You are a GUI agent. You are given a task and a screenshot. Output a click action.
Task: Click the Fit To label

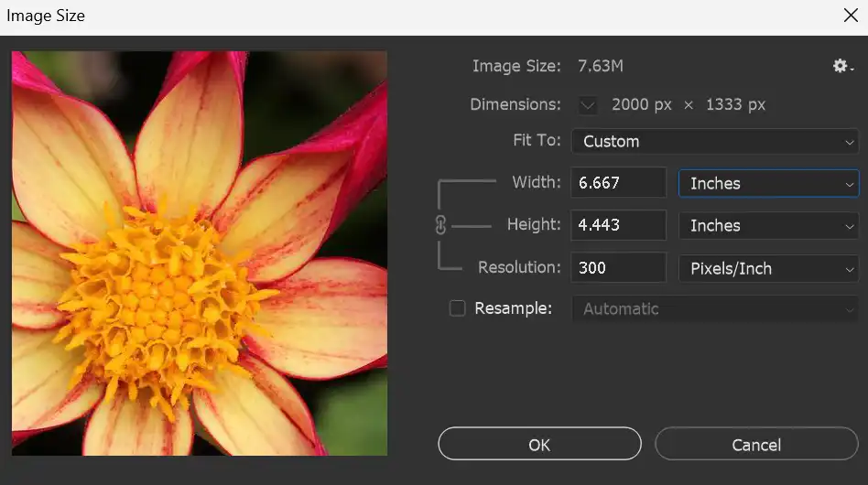pyautogui.click(x=537, y=141)
